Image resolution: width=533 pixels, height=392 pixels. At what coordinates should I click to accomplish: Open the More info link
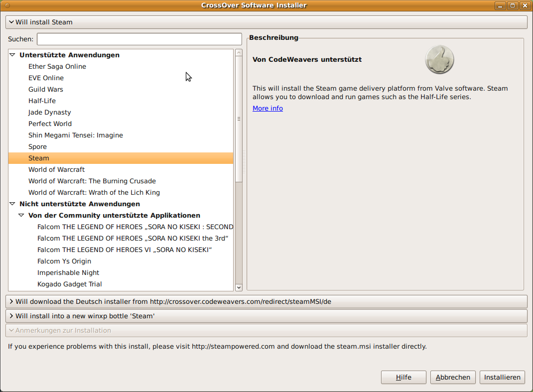click(267, 108)
